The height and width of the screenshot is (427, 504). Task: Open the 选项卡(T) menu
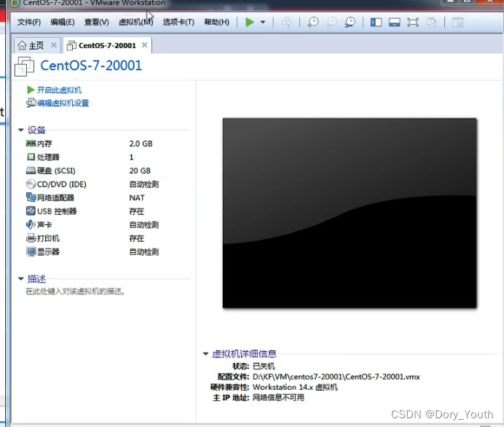pos(178,22)
